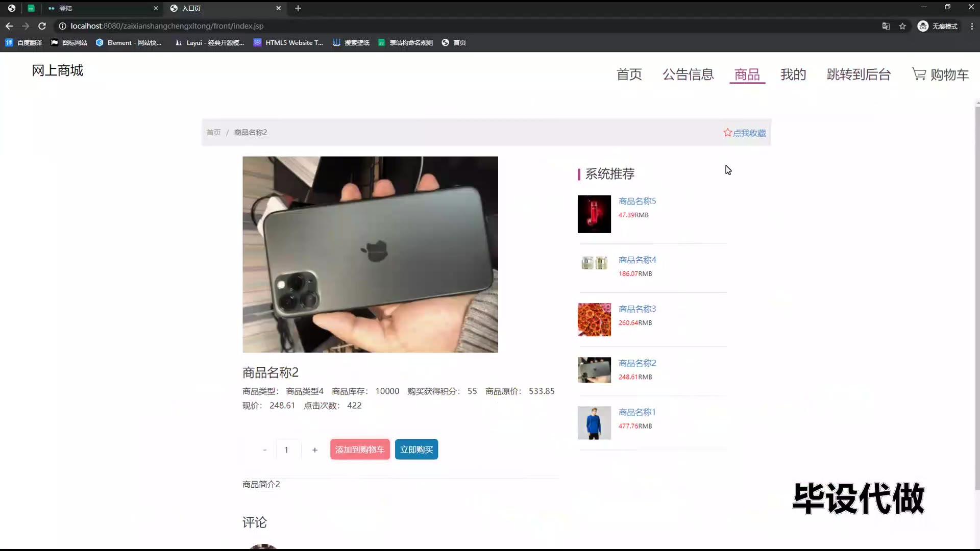The height and width of the screenshot is (551, 980).
Task: Select the 商品名称3 thumbnail image
Action: 594,320
